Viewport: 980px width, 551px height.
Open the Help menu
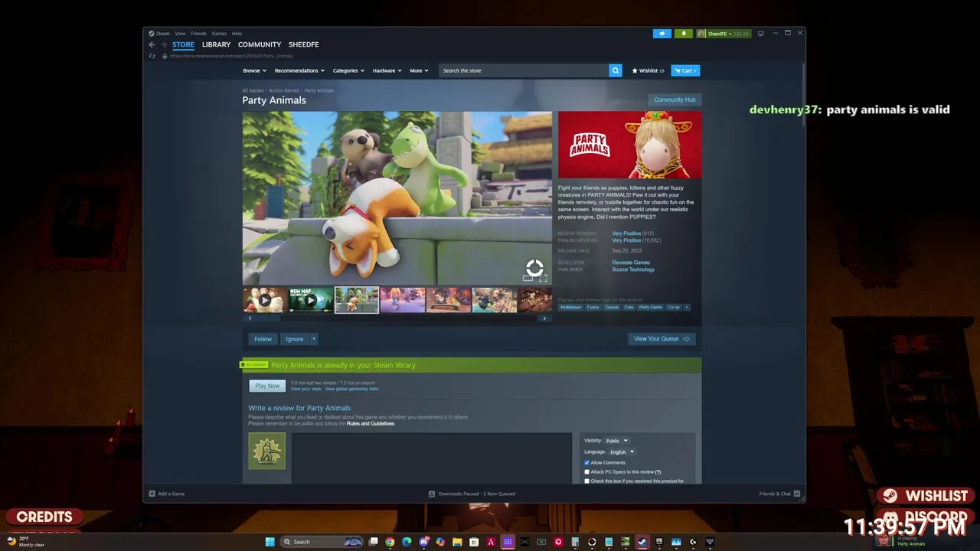coord(237,34)
